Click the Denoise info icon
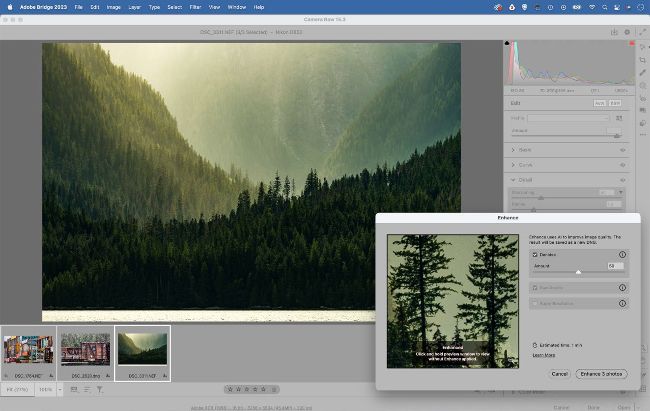 click(622, 255)
